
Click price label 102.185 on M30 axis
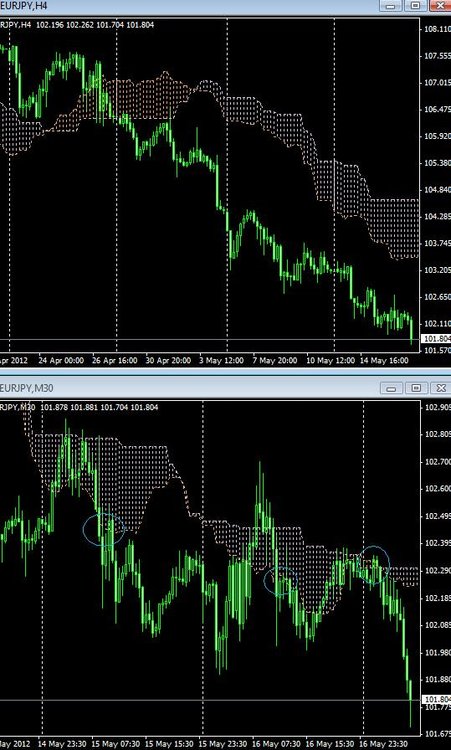[437, 598]
